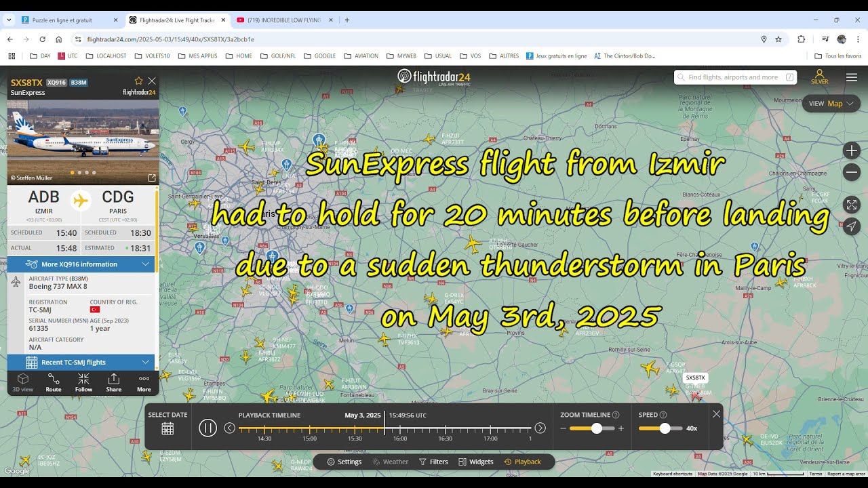Open a new browser tab
The width and height of the screenshot is (868, 488).
[347, 20]
